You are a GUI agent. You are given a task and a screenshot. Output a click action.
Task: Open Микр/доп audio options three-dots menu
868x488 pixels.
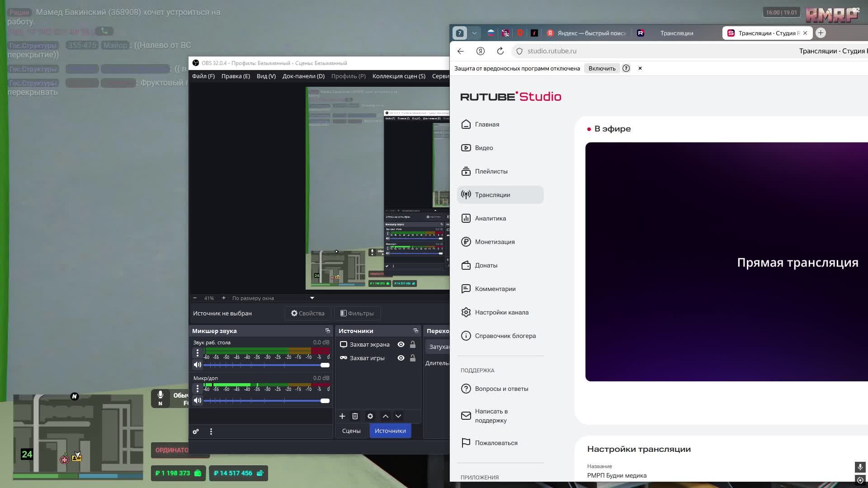coord(198,389)
